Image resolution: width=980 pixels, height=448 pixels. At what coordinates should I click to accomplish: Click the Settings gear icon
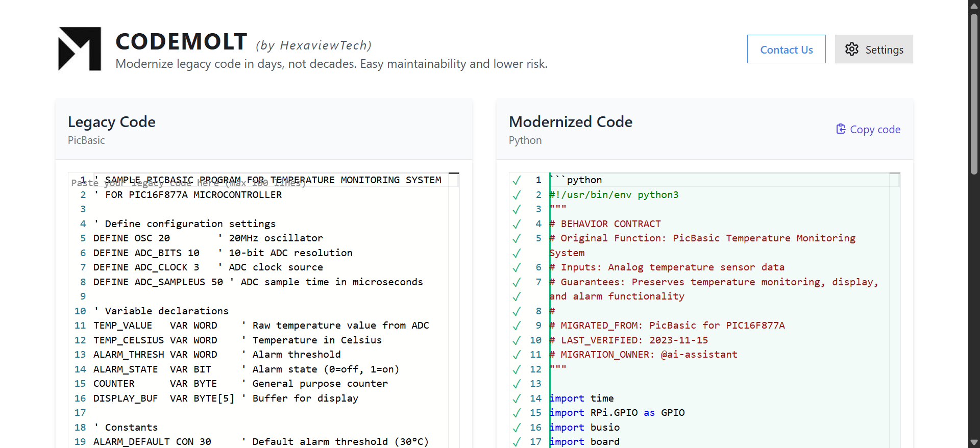click(x=851, y=49)
